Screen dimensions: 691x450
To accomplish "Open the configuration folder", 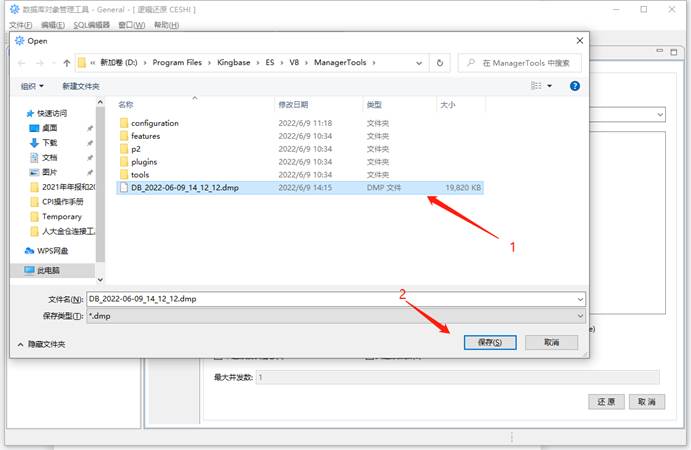I will coord(155,123).
